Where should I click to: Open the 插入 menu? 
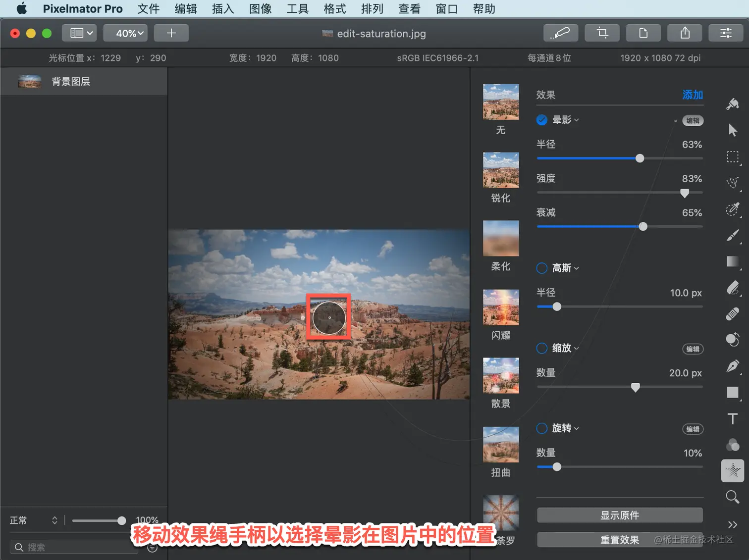(223, 9)
